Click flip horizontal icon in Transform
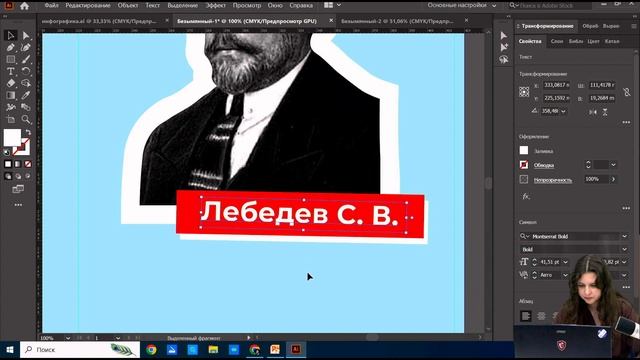The height and width of the screenshot is (360, 640). click(x=593, y=112)
